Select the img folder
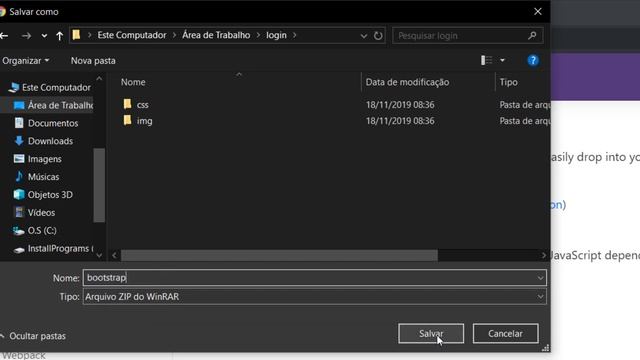Viewport: 640px width, 360px height. tap(144, 121)
